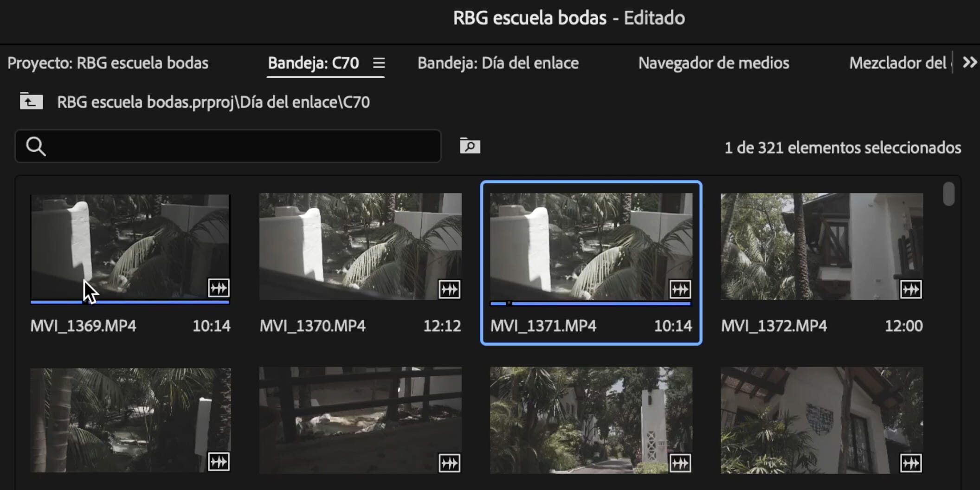Open the Bandeja C70 panel menu
Viewport: 980px width, 490px height.
pos(379,63)
